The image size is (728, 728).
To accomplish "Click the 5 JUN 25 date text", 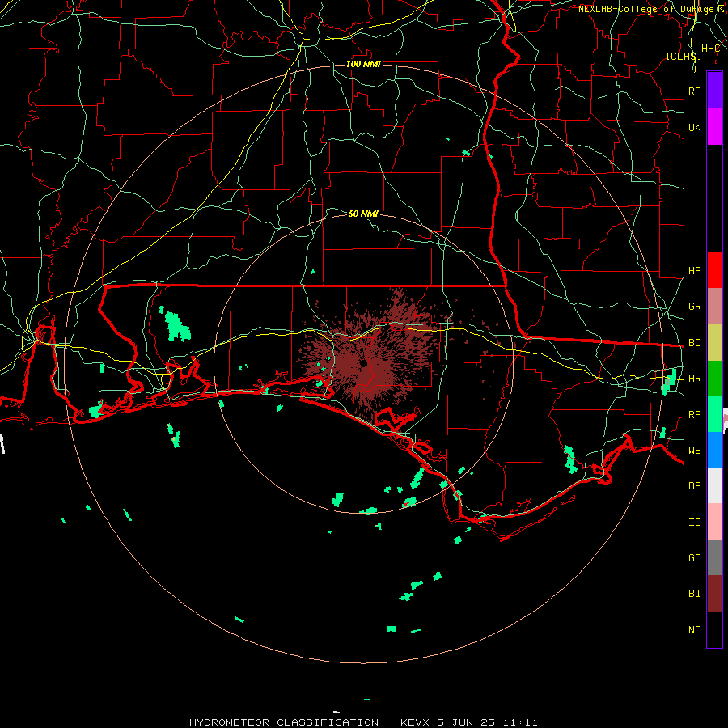I will tap(467, 722).
